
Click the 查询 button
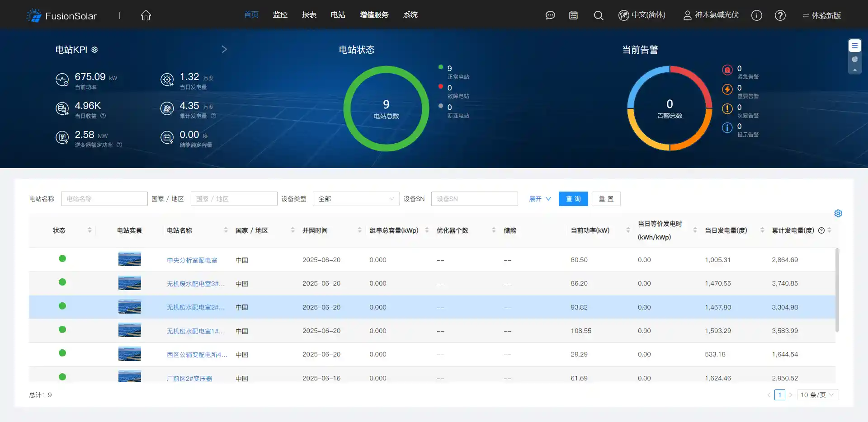573,199
